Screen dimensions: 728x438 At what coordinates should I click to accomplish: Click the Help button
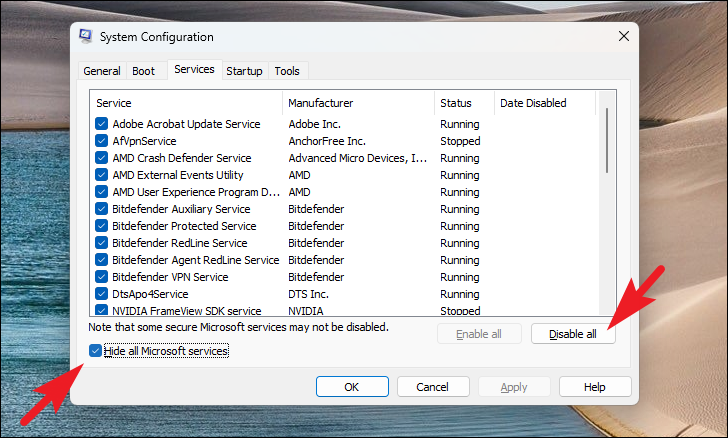tap(595, 387)
